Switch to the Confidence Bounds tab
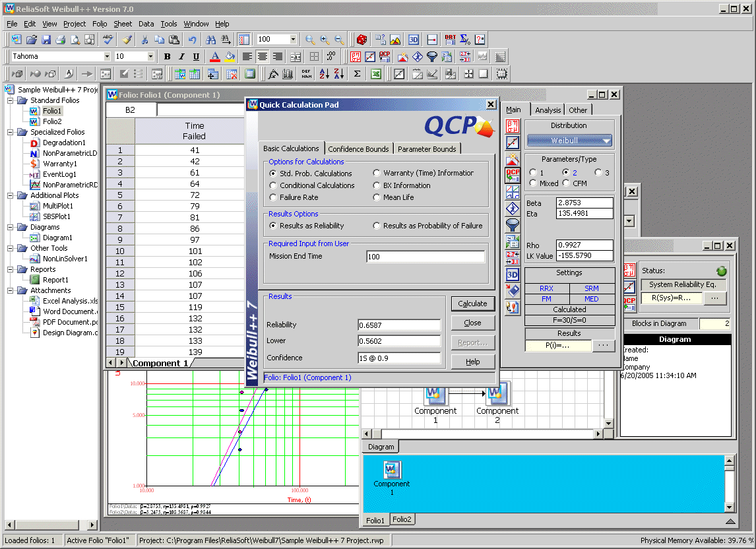756x549 pixels. pos(358,149)
